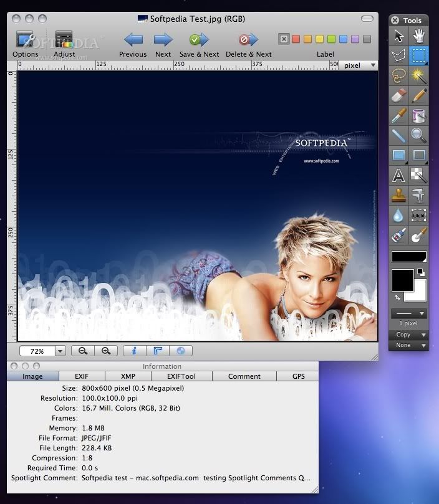Select the rubber stamp clone tool
This screenshot has height=504, width=439.
pos(398,195)
